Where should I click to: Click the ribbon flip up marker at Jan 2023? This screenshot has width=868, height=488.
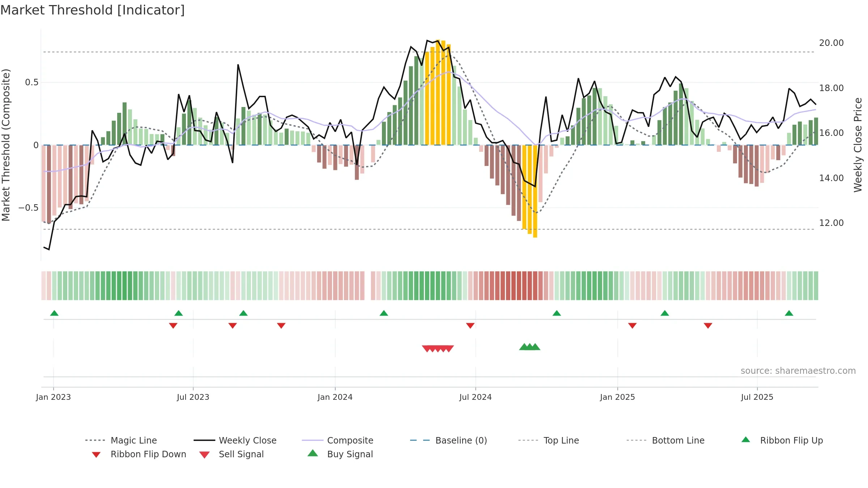[54, 313]
